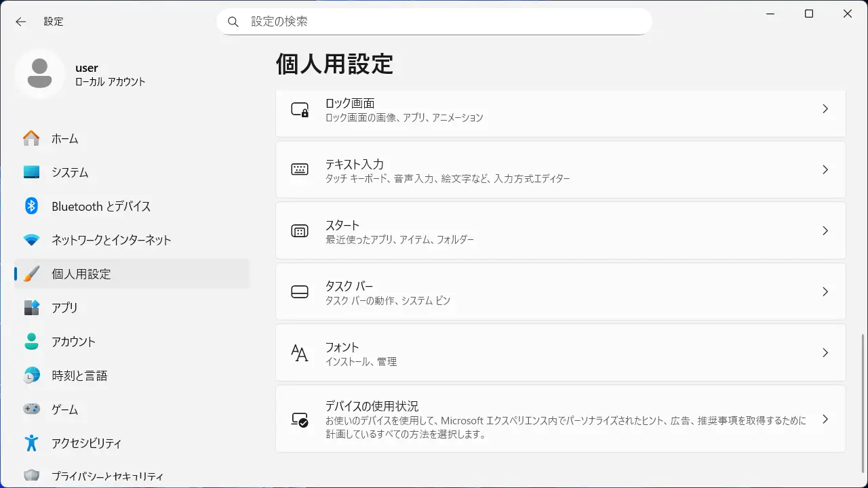The height and width of the screenshot is (488, 868).
Task: Click the フォント AA icon
Action: [299, 353]
